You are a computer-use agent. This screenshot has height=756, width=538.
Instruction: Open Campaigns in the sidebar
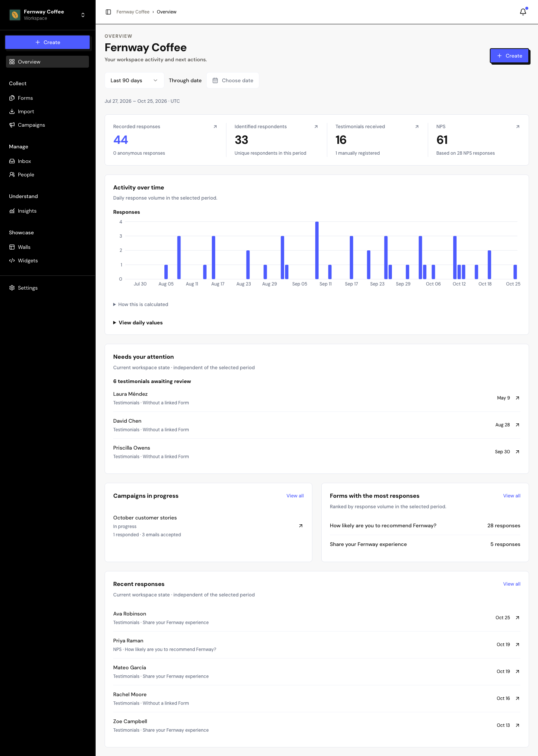click(x=47, y=125)
